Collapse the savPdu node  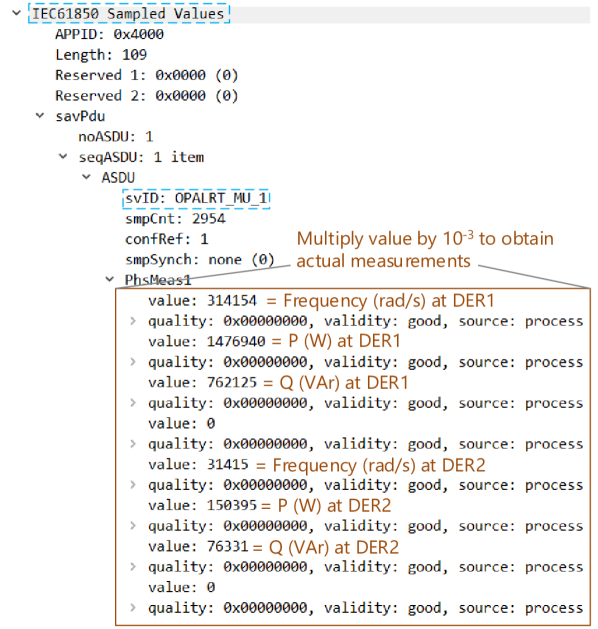(x=40, y=116)
